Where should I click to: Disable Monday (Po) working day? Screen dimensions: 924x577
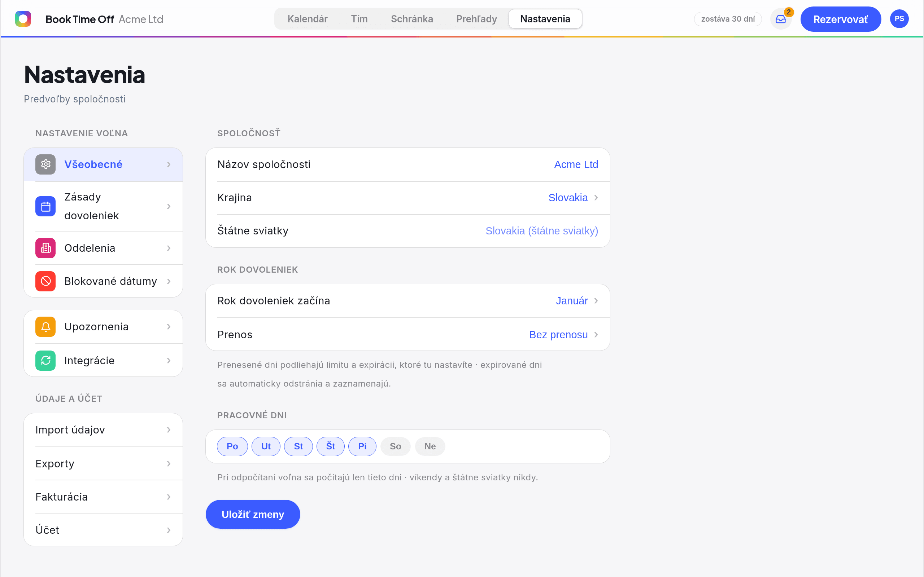(x=232, y=446)
